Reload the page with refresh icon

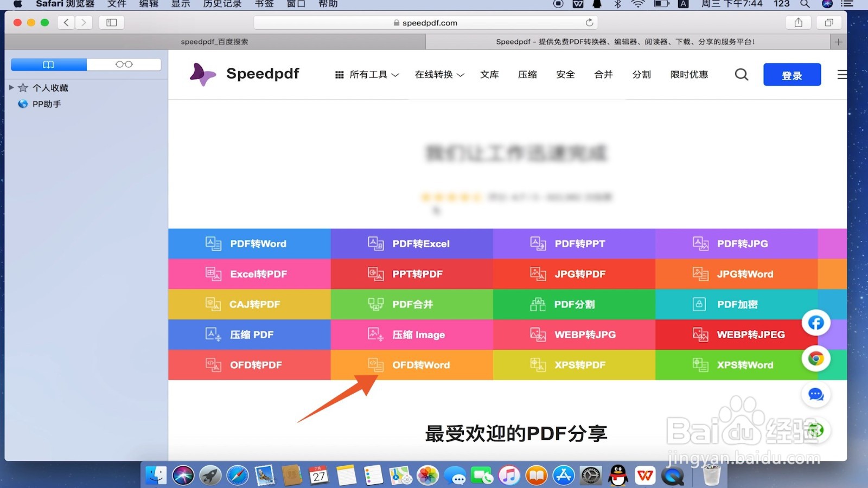(589, 23)
